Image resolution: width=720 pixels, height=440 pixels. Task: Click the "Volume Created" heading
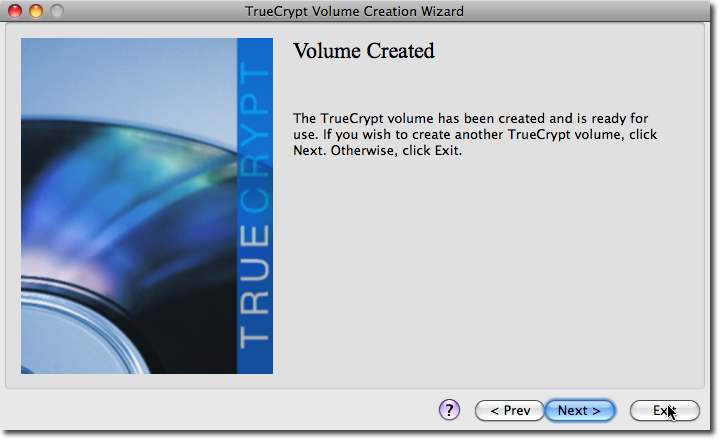tap(364, 51)
